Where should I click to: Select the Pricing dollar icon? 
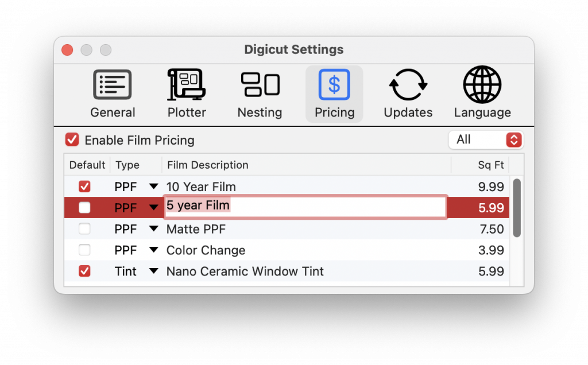pyautogui.click(x=334, y=85)
